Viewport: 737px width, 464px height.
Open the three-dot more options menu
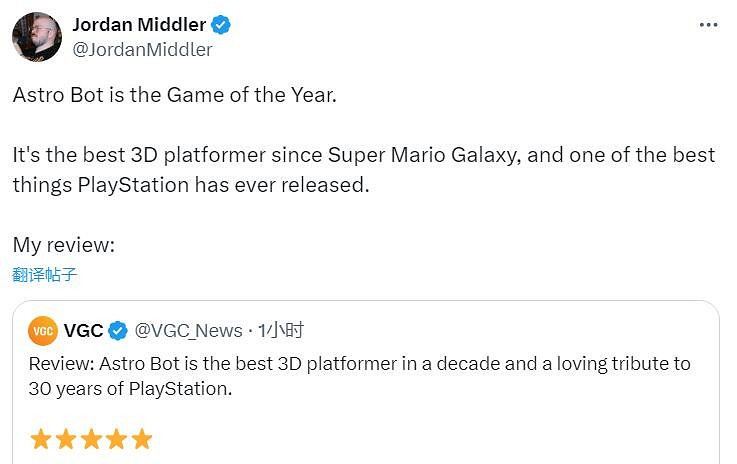[708, 24]
